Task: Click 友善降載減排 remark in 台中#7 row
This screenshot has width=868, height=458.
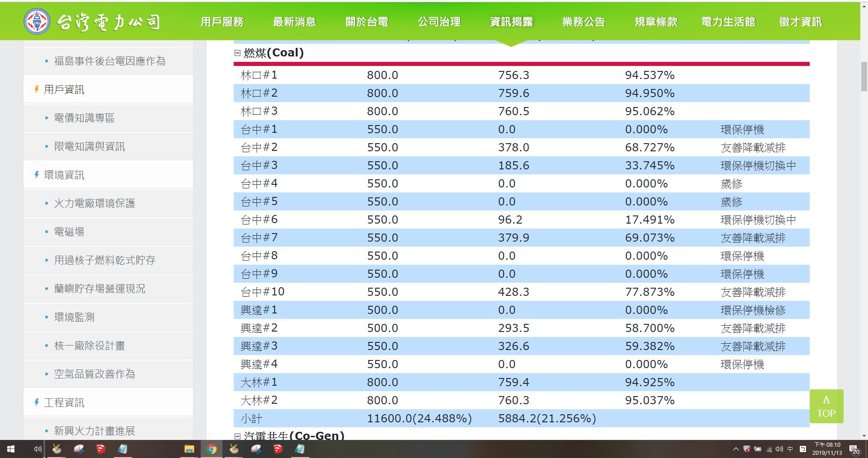Action: click(x=753, y=238)
